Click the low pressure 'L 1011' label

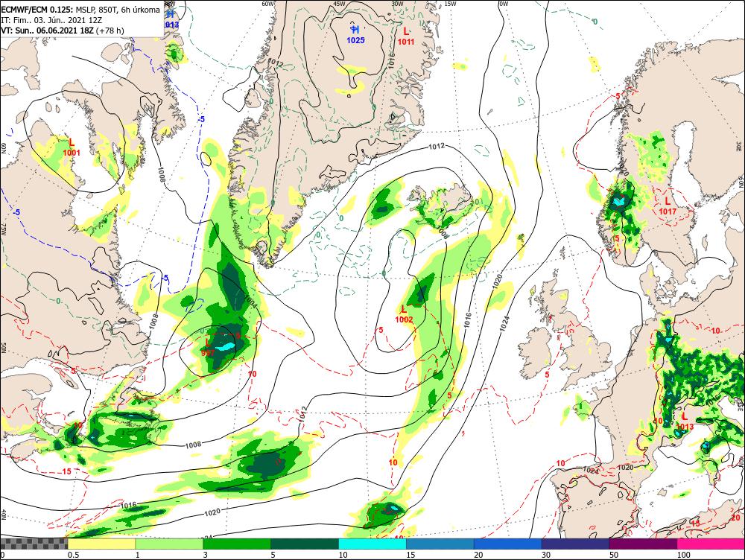point(406,36)
